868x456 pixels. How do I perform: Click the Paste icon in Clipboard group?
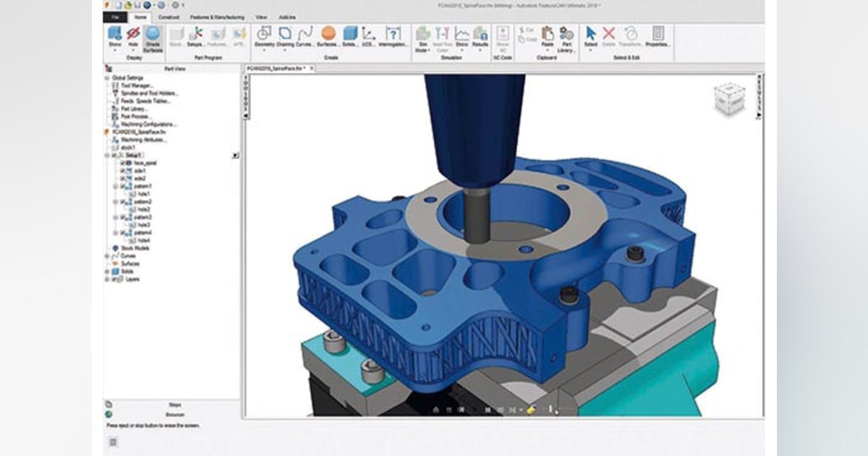point(548,33)
